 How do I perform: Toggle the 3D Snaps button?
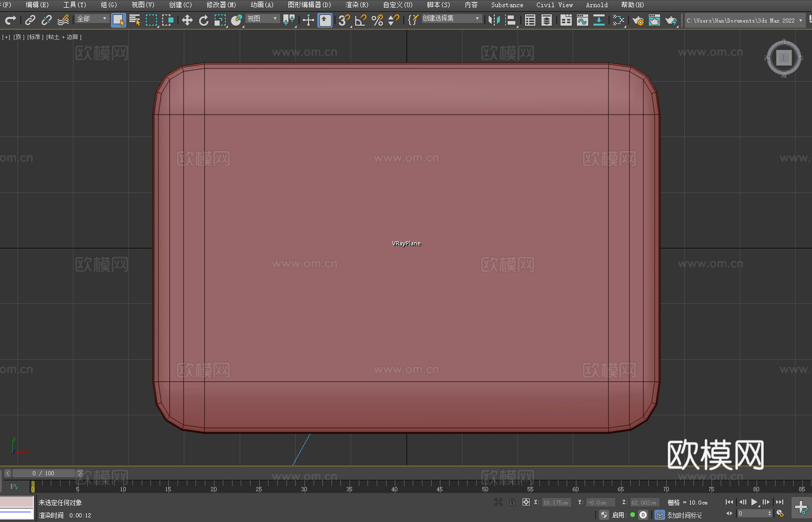[x=343, y=20]
